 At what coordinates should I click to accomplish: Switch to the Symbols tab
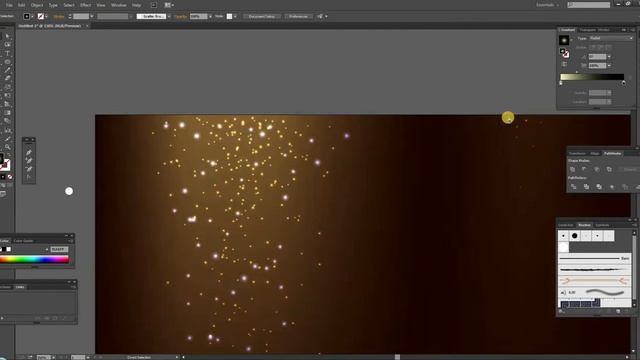[602, 225]
